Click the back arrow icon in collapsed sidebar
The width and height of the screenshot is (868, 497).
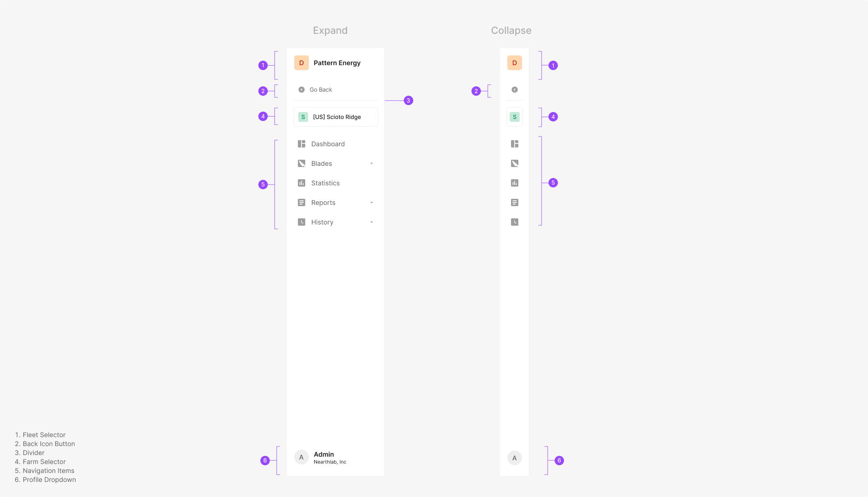tap(515, 90)
